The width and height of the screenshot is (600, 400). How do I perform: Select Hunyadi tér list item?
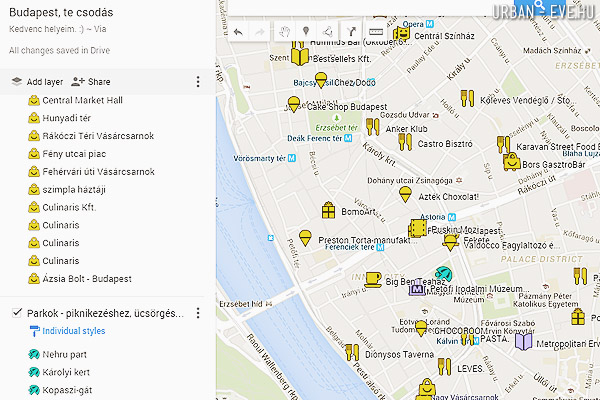point(60,118)
